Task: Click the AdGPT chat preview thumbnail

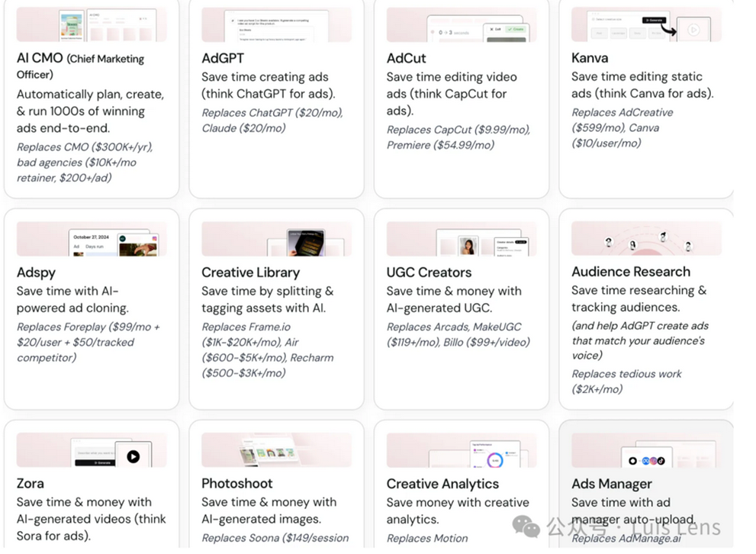Action: [276, 24]
